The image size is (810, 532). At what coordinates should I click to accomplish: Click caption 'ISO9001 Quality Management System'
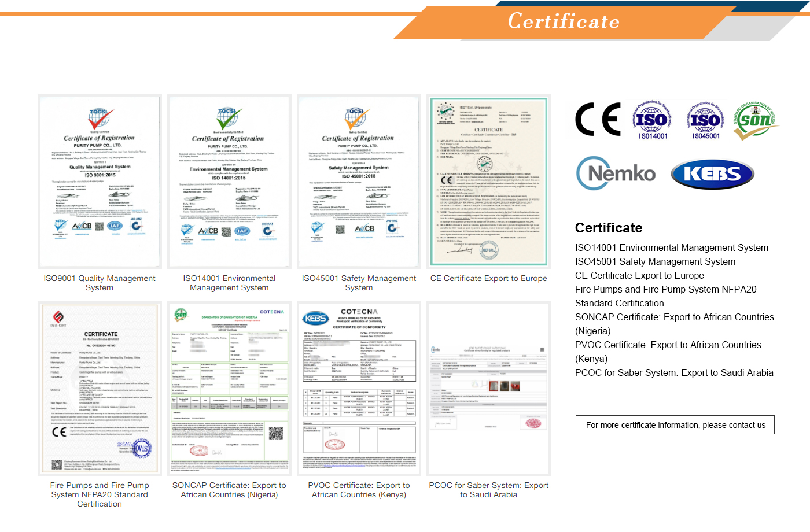[100, 283]
